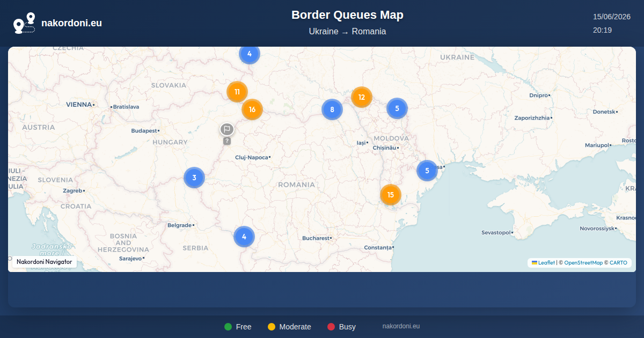Image resolution: width=644 pixels, height=338 pixels.
Task: Click the yellow Moderate legend dot
Action: click(272, 327)
